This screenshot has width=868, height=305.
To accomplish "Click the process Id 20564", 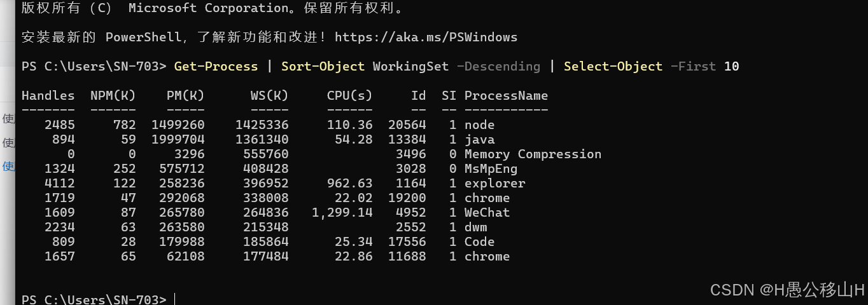I will 407,125.
